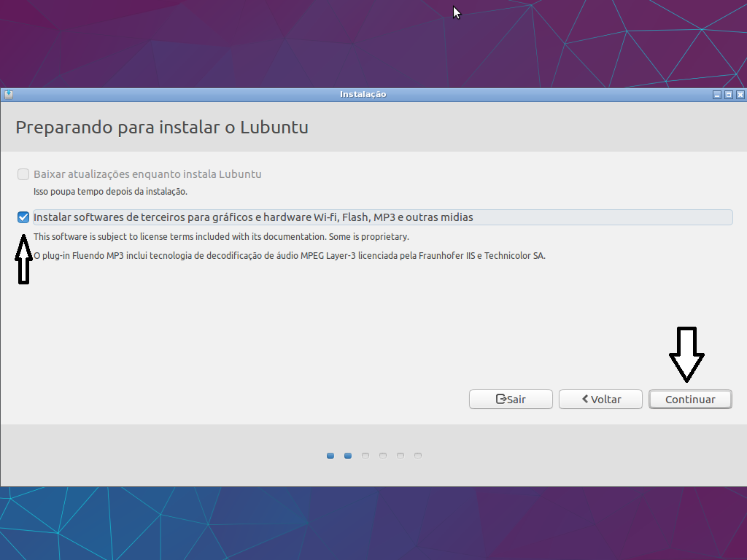The height and width of the screenshot is (560, 747).
Task: Click the Fluendo MP3 plug-in notice
Action: point(289,256)
